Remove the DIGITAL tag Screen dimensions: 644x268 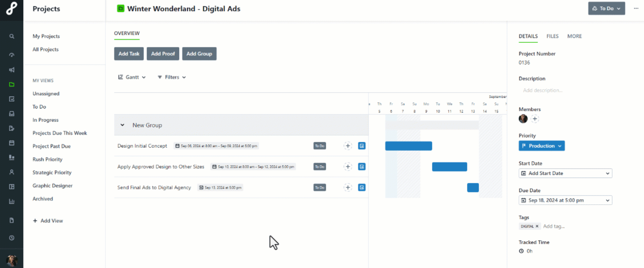[x=537, y=226]
